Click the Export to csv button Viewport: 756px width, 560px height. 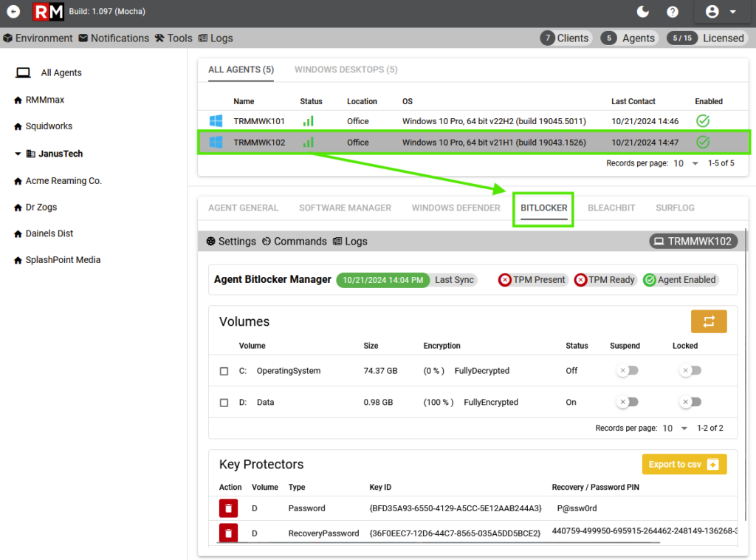click(684, 464)
